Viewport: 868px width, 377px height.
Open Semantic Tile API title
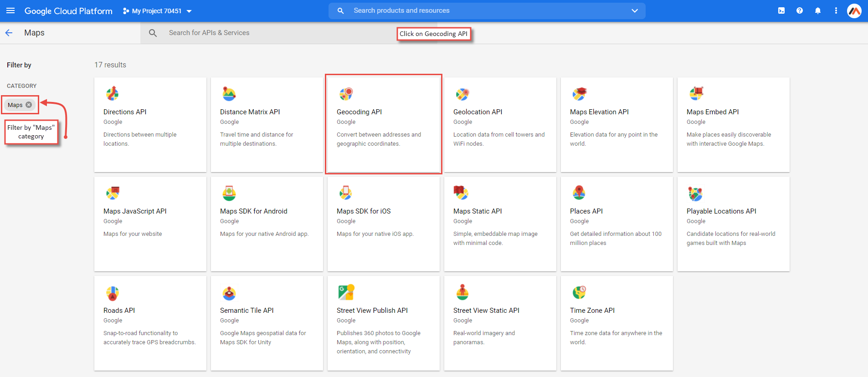coord(247,311)
